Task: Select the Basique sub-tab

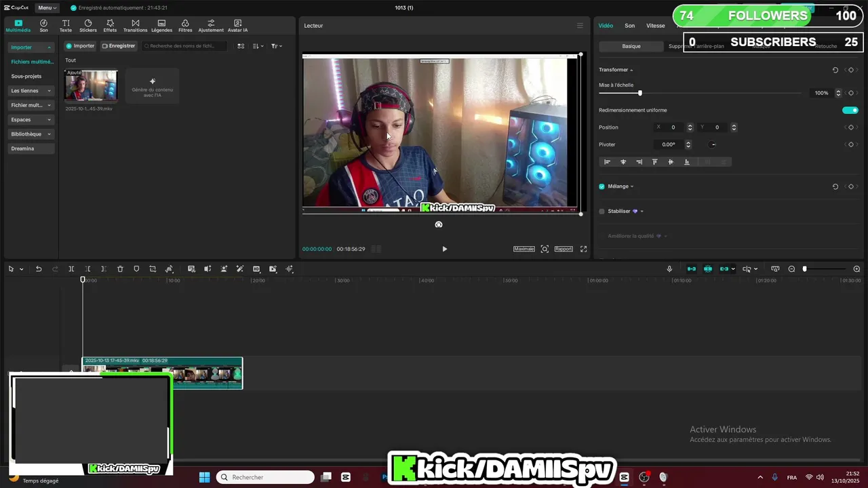Action: tap(631, 46)
